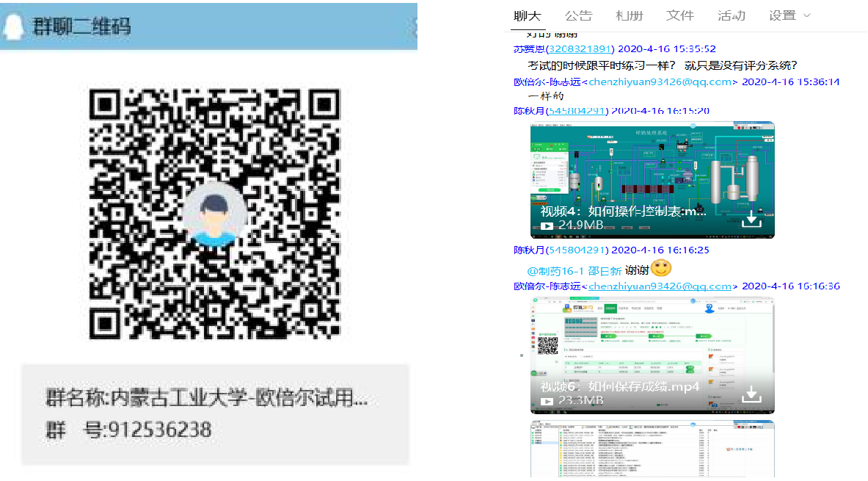This screenshot has height=481, width=868.
Task: Open the 活动 tab
Action: click(732, 16)
